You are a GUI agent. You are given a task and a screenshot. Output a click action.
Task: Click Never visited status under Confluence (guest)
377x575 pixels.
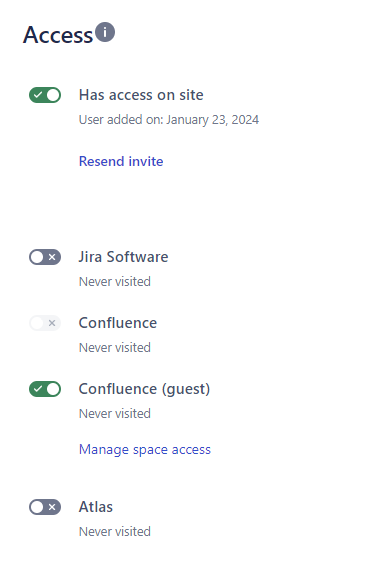[115, 414]
